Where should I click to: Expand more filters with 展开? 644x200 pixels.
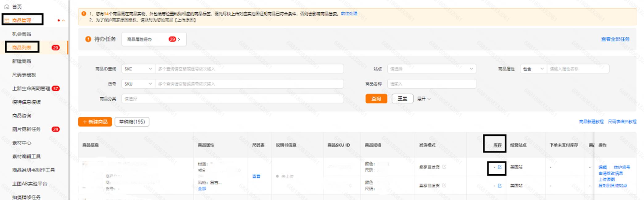[x=424, y=99]
